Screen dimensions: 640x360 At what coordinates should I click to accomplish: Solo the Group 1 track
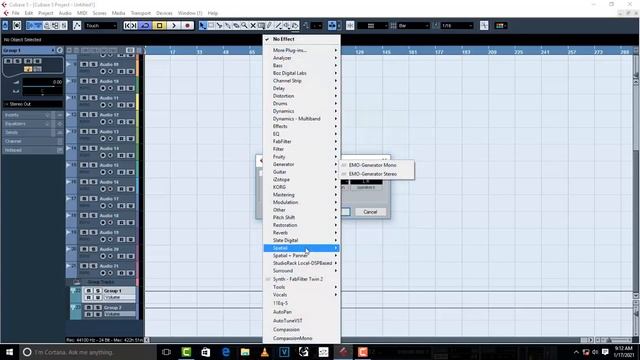coord(98,291)
